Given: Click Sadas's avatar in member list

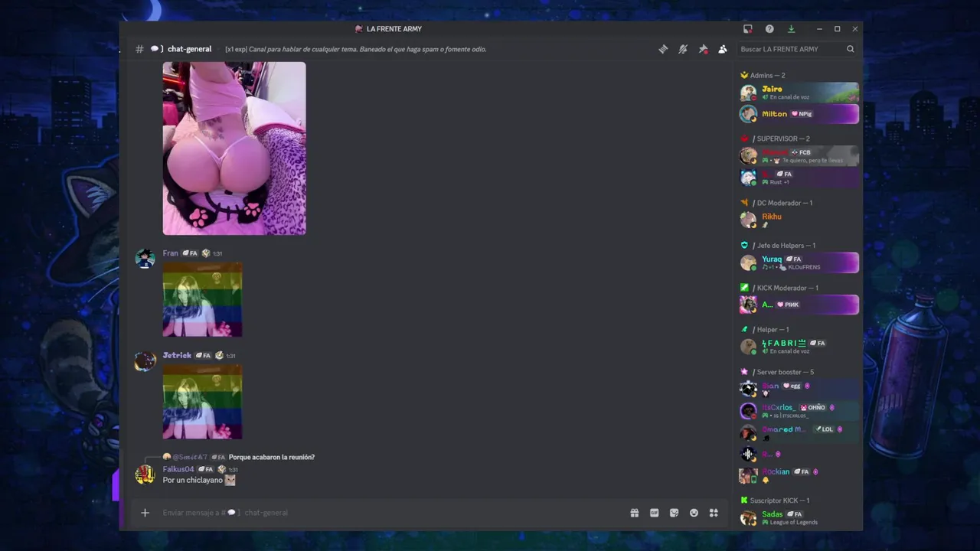Looking at the screenshot, I should pyautogui.click(x=748, y=518).
